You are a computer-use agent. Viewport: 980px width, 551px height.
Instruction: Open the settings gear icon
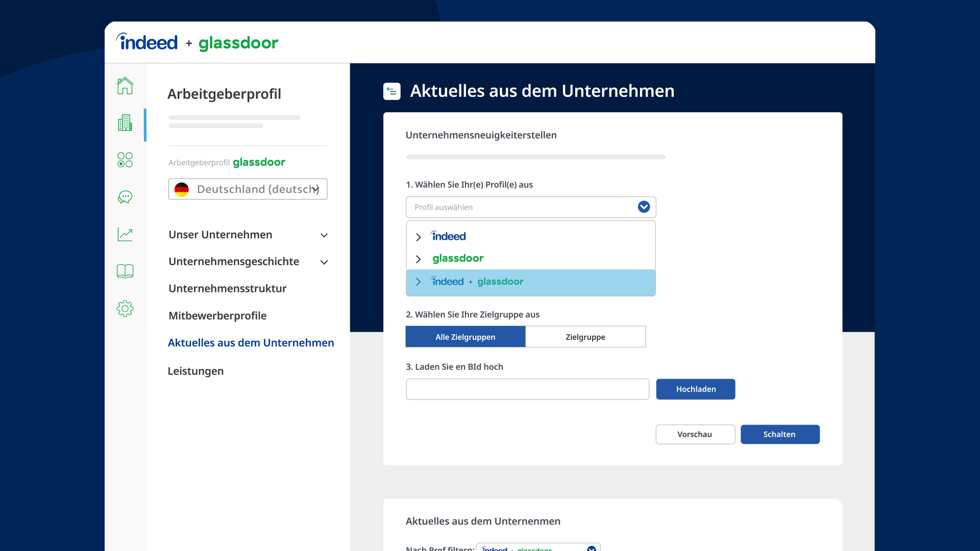pyautogui.click(x=125, y=308)
